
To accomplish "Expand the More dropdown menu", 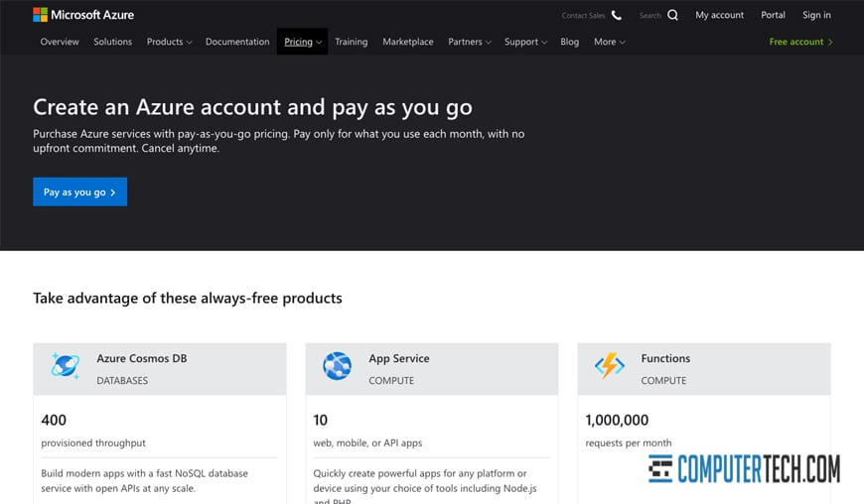I will point(610,42).
